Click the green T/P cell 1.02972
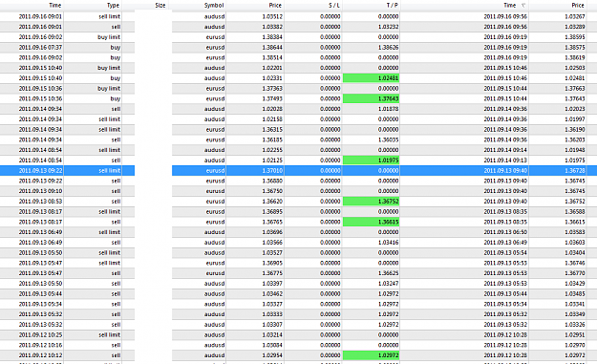The image size is (597, 364). (371, 355)
